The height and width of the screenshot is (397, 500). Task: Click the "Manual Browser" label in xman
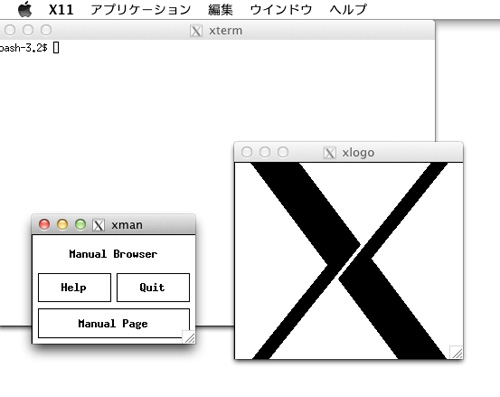pos(113,254)
